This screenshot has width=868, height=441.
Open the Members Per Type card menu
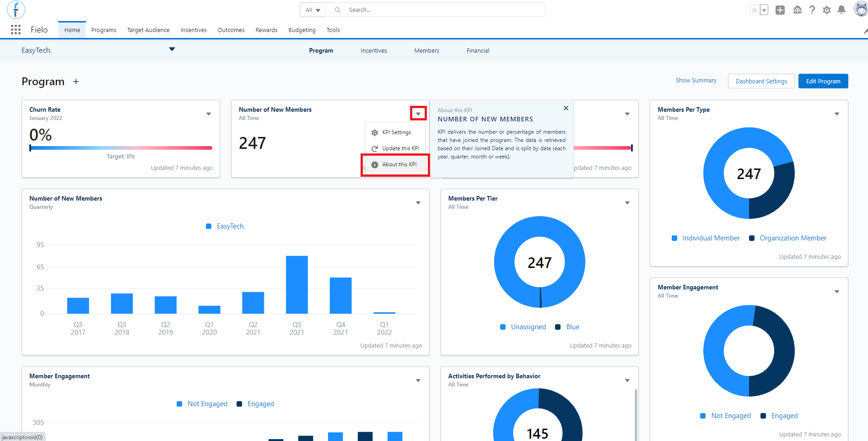(x=837, y=114)
